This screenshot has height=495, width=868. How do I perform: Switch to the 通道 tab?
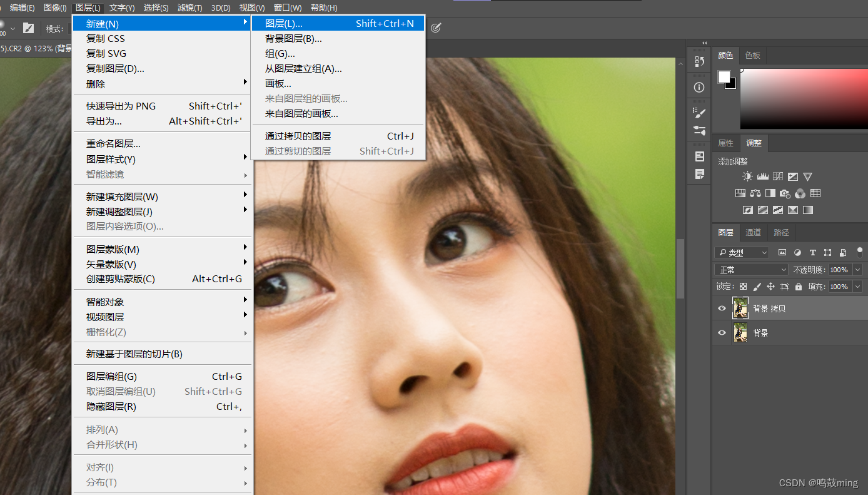point(753,232)
